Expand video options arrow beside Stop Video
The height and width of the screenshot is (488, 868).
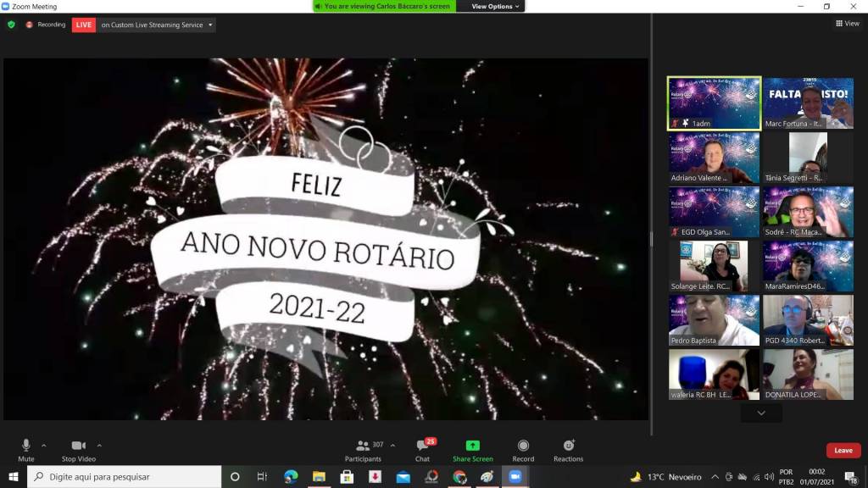click(99, 445)
